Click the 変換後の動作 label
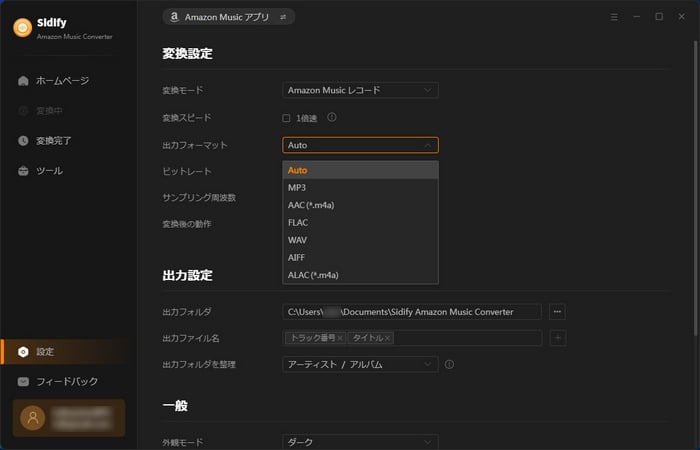Screen dimensions: 700x450 187,224
